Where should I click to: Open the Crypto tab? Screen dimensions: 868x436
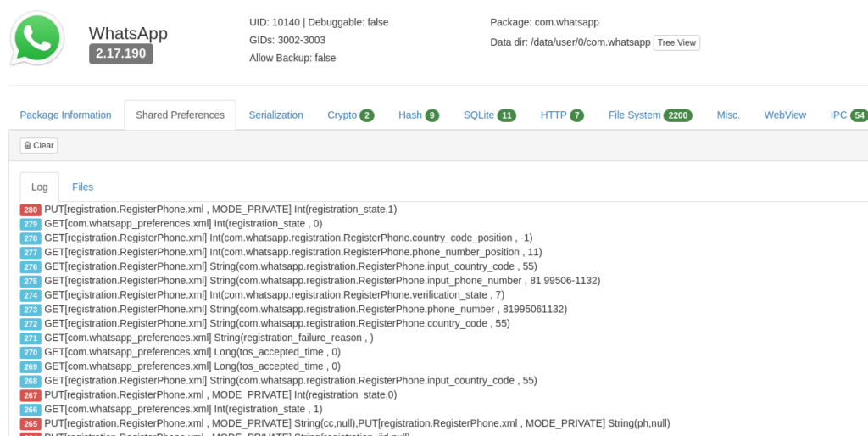point(349,115)
